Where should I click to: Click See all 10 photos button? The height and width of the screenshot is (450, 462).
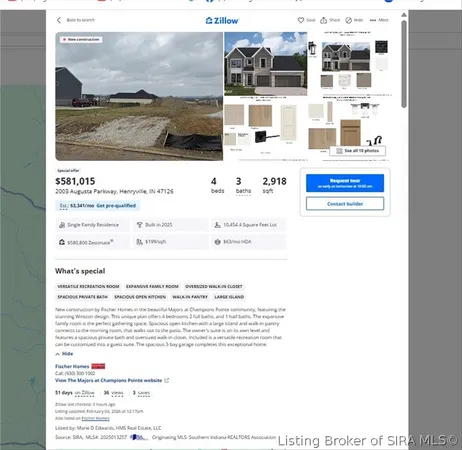coord(358,151)
